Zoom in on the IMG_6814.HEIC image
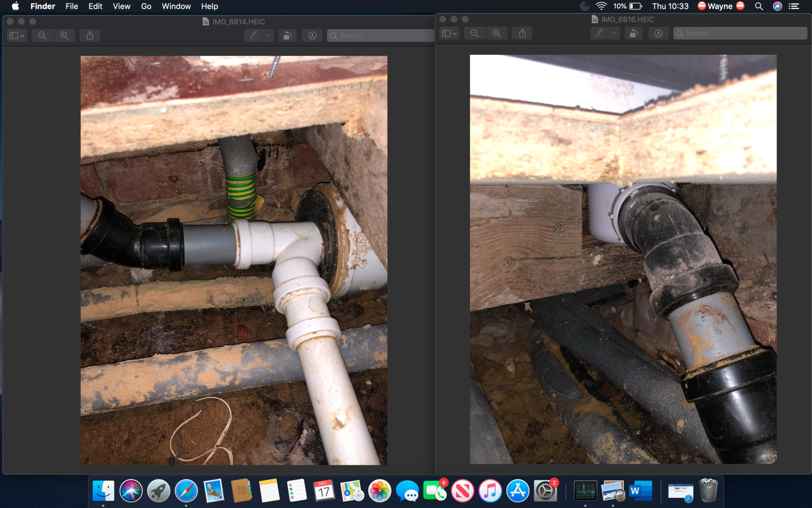The height and width of the screenshot is (508, 812). pyautogui.click(x=64, y=36)
